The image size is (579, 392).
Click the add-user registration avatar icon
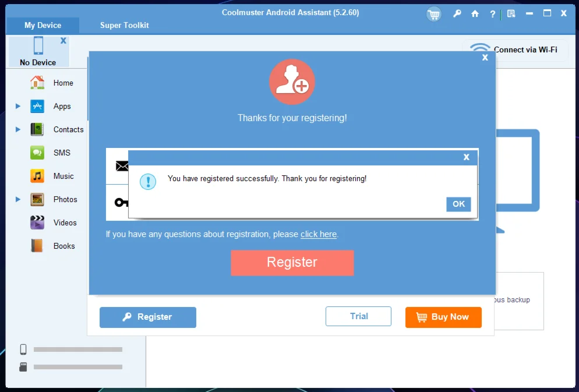292,82
